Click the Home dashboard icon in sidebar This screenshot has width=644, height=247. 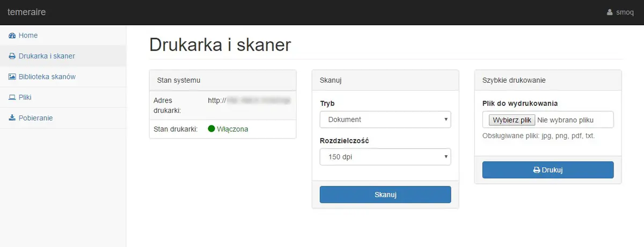[12, 35]
